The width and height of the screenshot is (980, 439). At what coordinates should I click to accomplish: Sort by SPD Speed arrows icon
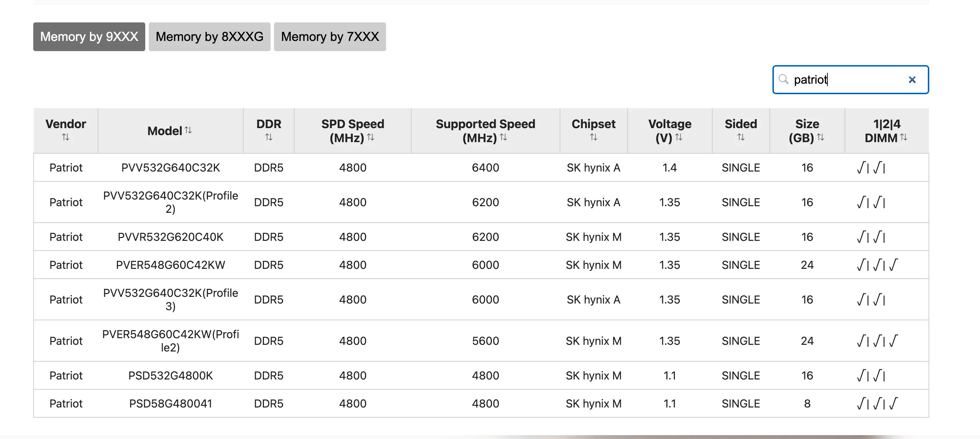coord(371,137)
